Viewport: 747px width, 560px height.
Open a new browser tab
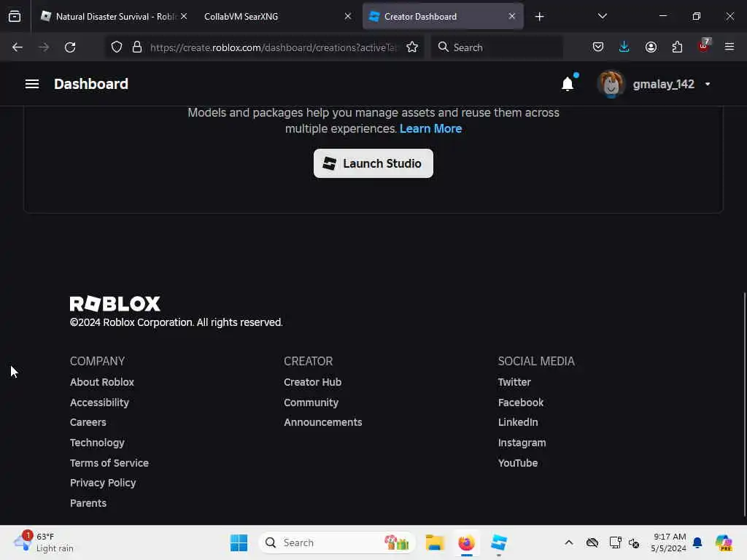[x=539, y=16]
